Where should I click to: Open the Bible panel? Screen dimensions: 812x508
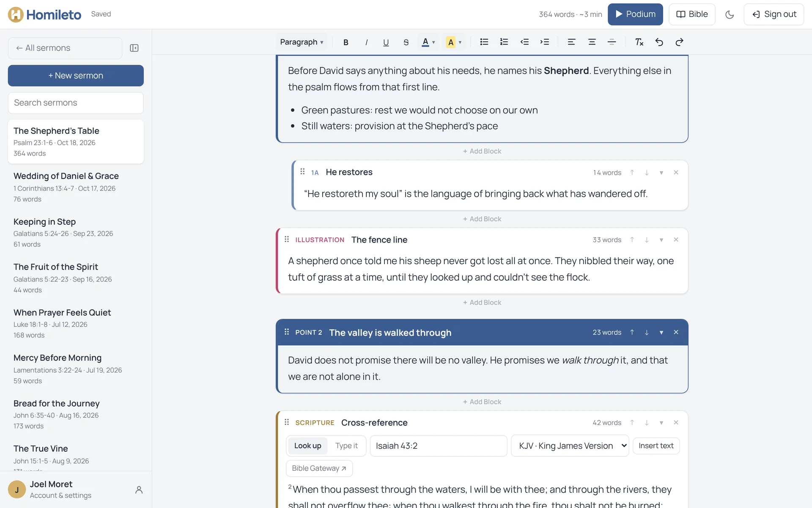tap(692, 14)
